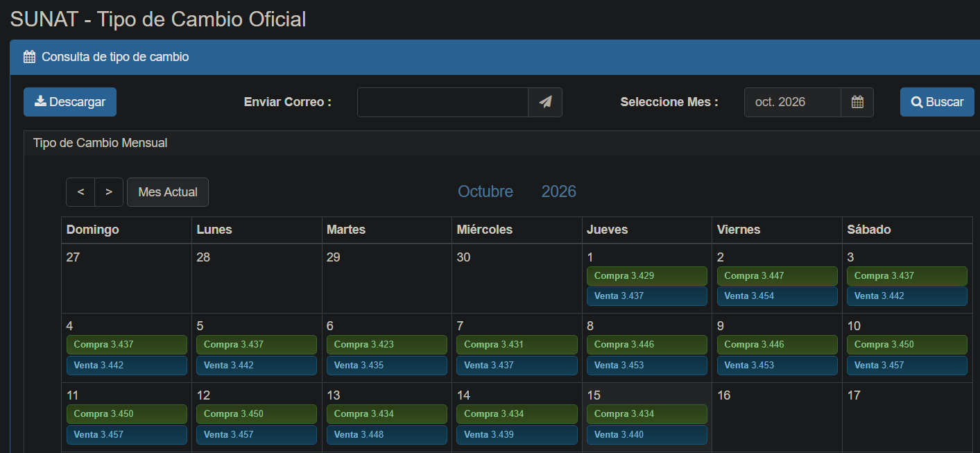The width and height of the screenshot is (980, 453).
Task: Select the oct. 2026 month field
Action: pyautogui.click(x=793, y=102)
